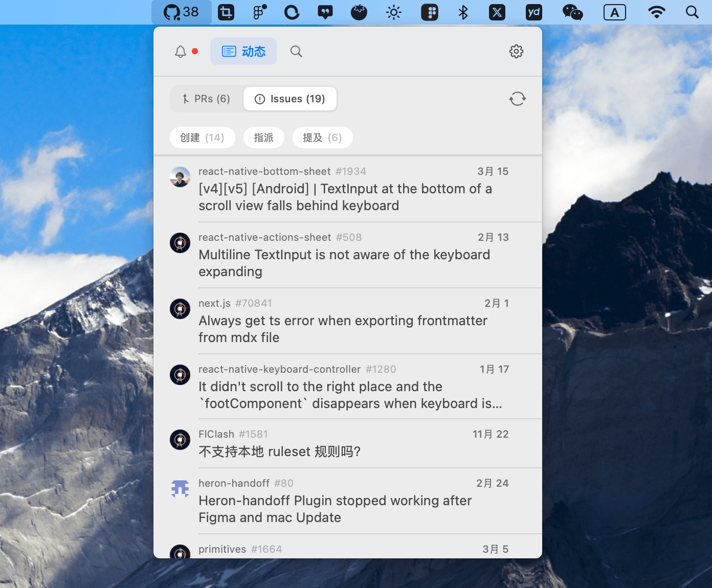Open the settings gear in the panel

tap(516, 51)
